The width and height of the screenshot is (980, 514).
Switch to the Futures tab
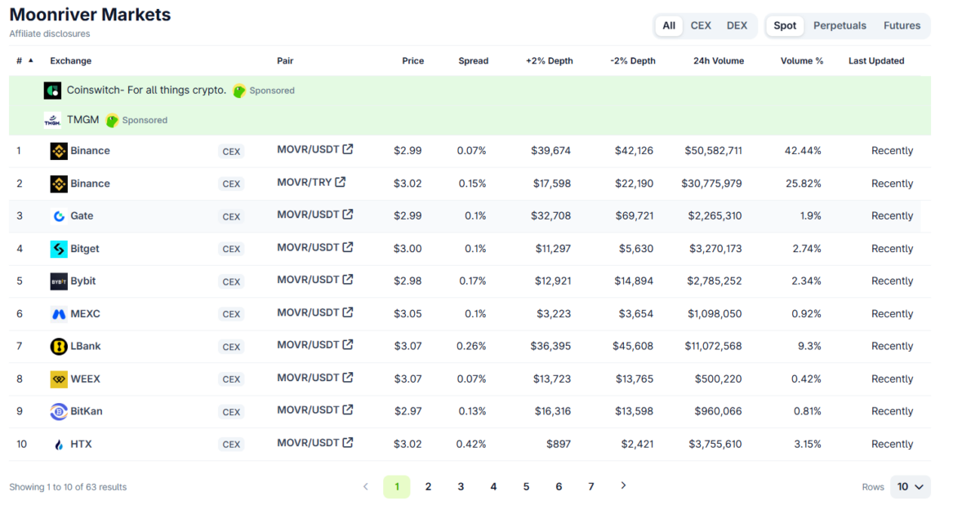pos(902,25)
